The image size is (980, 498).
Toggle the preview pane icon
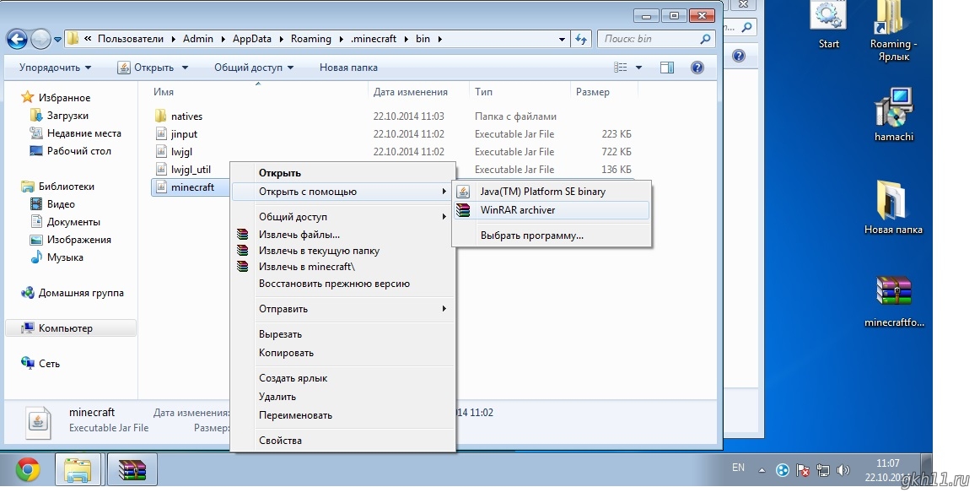(667, 68)
